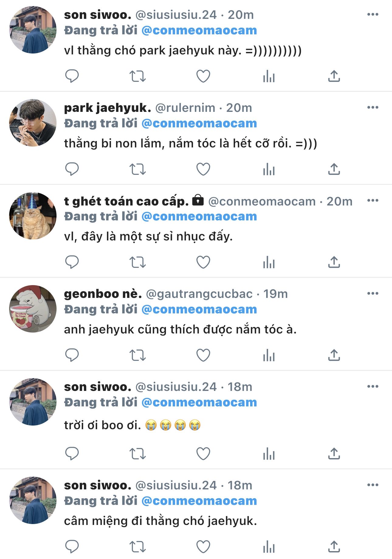Open more options menu on geonboo nè's tweet
Image resolution: width=392 pixels, height=559 pixels.
coord(373,294)
